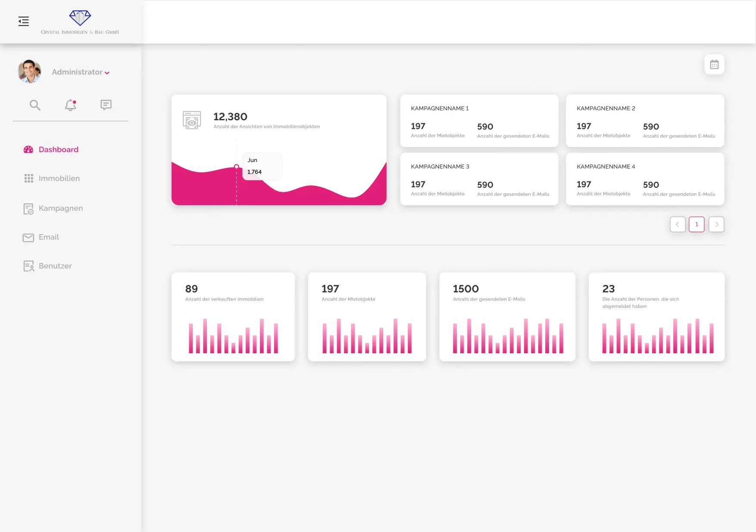Click the Benutzer user-list icon
The height and width of the screenshot is (532, 756).
28,266
